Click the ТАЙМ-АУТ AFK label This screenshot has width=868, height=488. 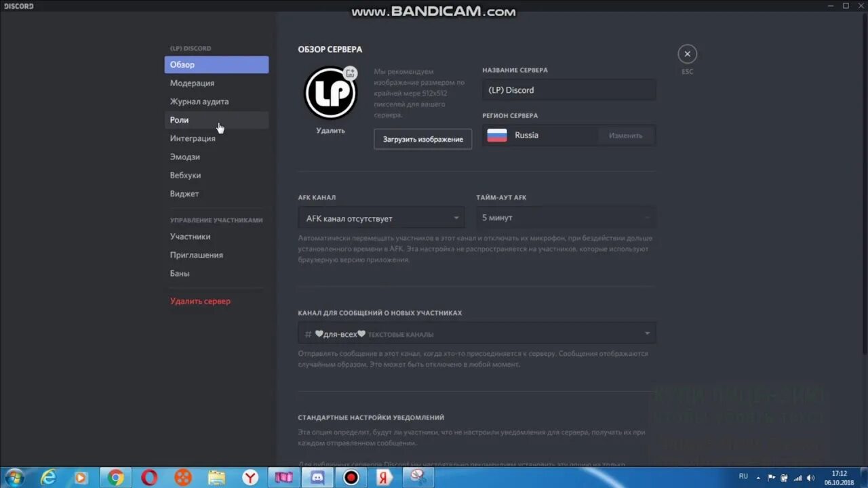coord(502,197)
